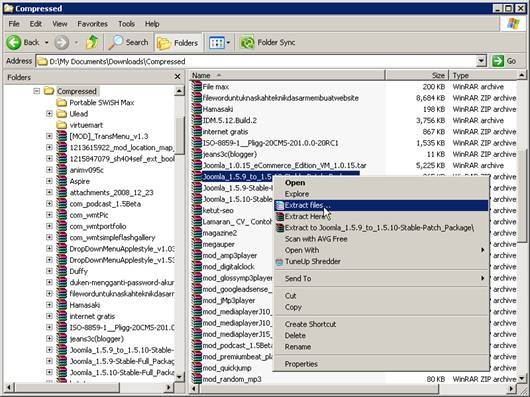
Task: Click the File max archive icon
Action: (x=196, y=86)
